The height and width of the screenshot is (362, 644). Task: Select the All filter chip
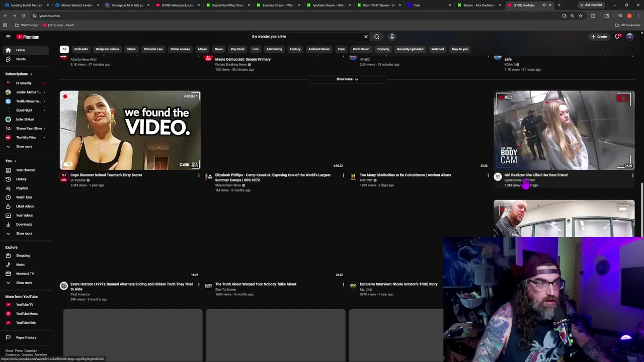(x=64, y=49)
